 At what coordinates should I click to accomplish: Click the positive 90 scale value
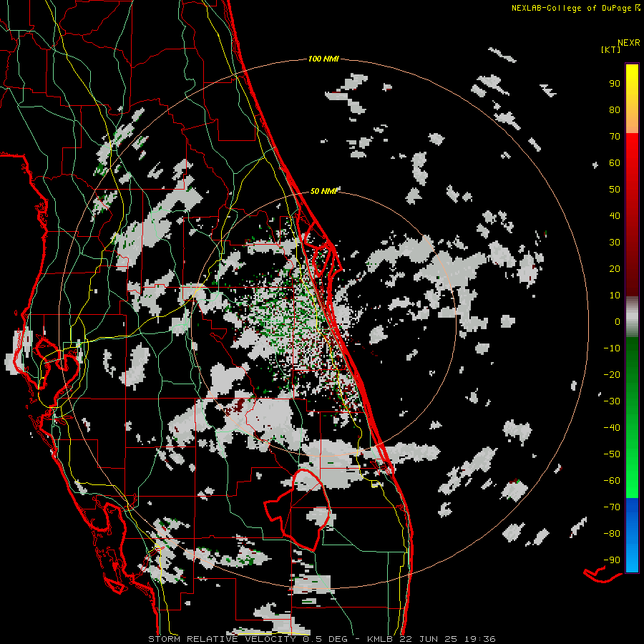click(615, 84)
